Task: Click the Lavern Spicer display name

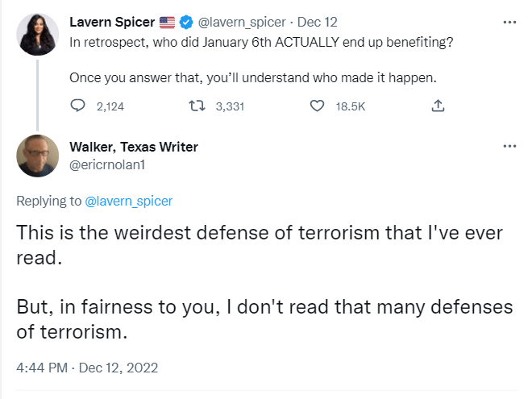Action: 112,21
